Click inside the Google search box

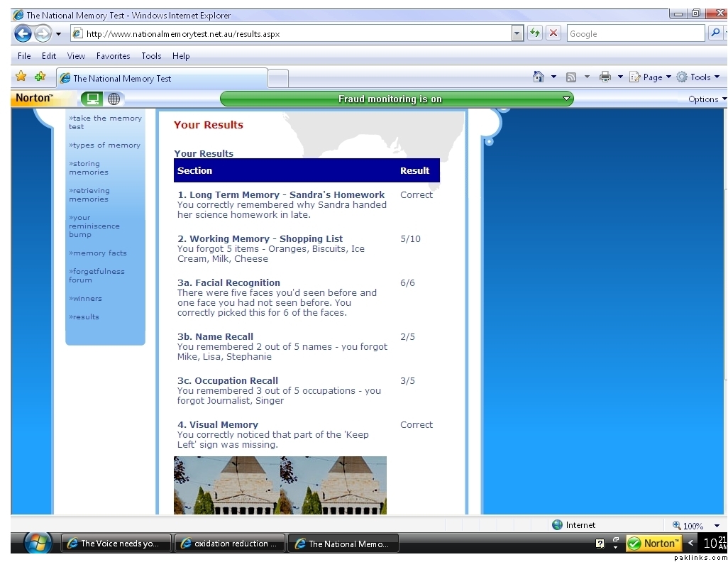634,33
